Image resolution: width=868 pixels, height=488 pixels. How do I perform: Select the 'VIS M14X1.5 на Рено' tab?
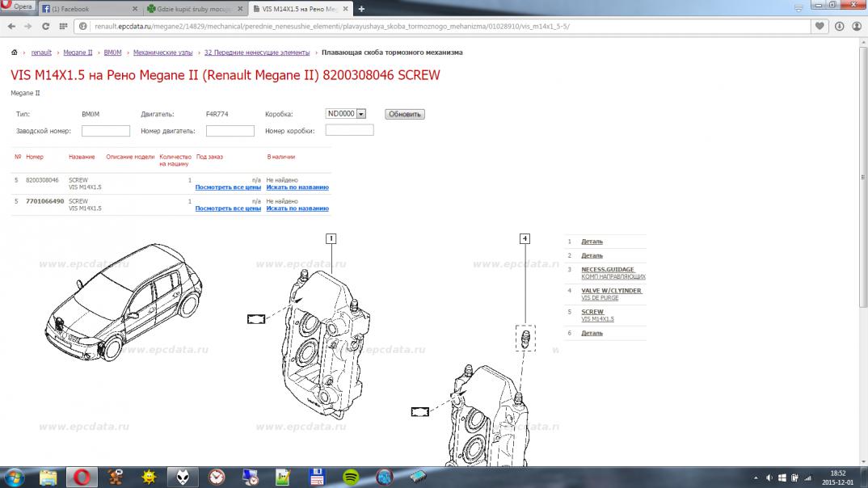[x=300, y=9]
